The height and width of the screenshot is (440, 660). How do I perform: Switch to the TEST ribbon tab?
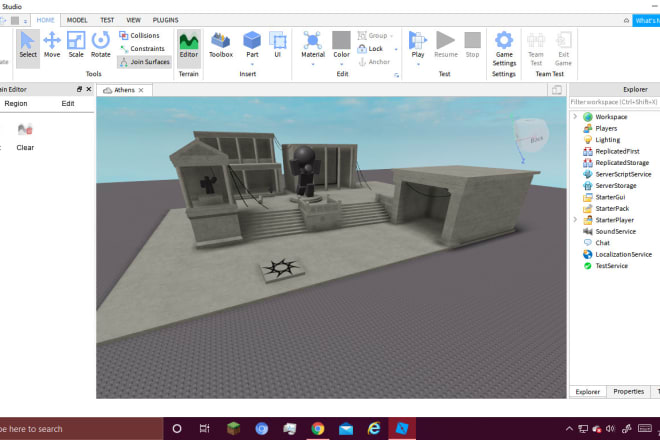(107, 20)
